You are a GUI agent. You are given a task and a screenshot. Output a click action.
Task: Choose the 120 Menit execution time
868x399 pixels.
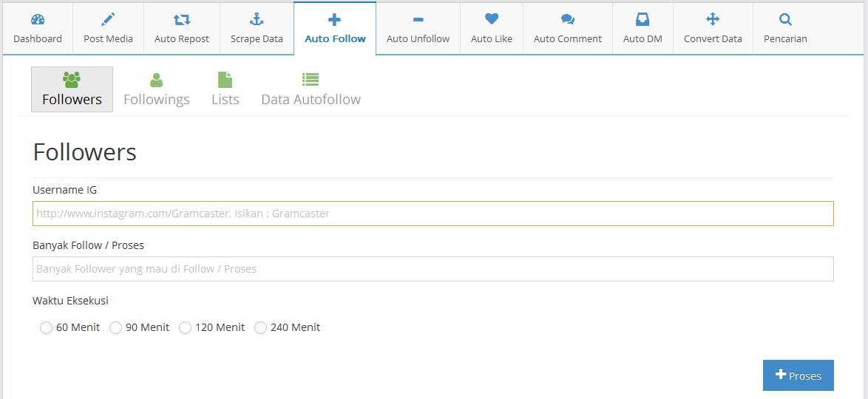(185, 327)
